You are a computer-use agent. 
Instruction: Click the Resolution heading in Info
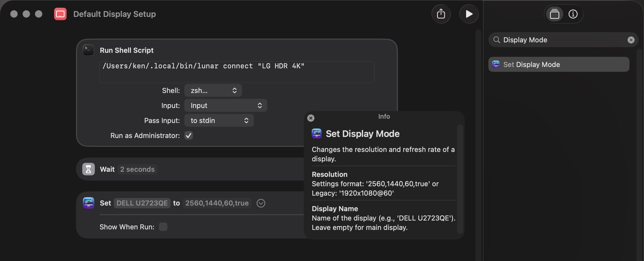click(330, 174)
